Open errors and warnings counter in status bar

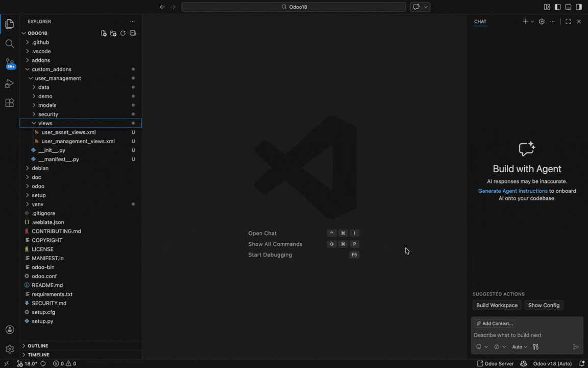64,364
